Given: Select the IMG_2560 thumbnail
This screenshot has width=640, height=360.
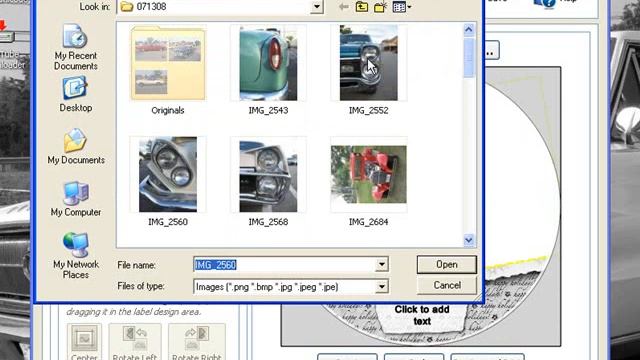Looking at the screenshot, I should (168, 174).
